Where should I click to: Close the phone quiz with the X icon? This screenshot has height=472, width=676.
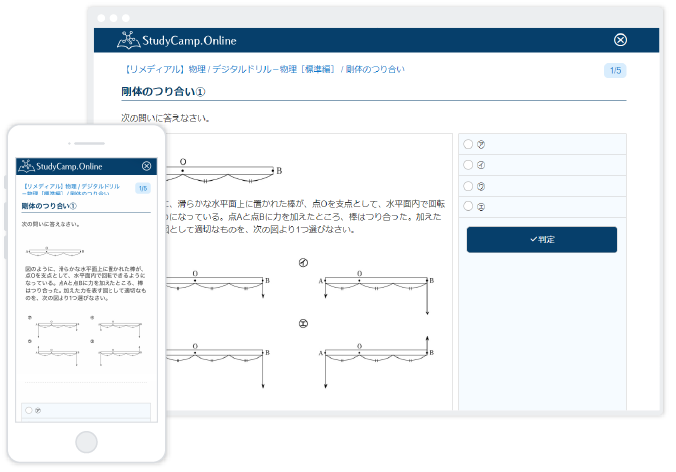146,166
